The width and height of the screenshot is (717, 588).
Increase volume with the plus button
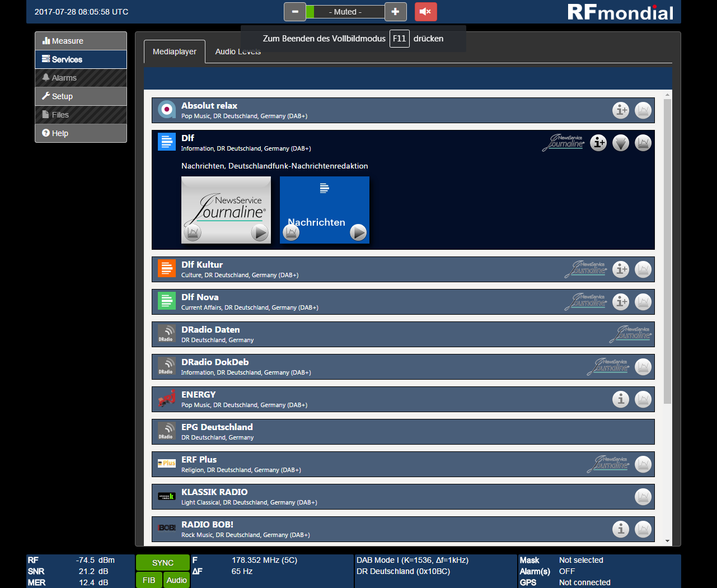[395, 12]
